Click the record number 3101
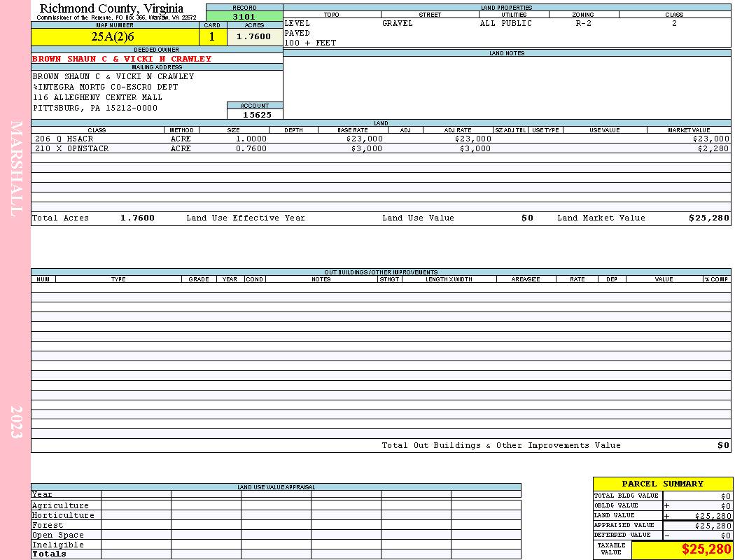Image resolution: width=735 pixels, height=560 pixels. 244,16
